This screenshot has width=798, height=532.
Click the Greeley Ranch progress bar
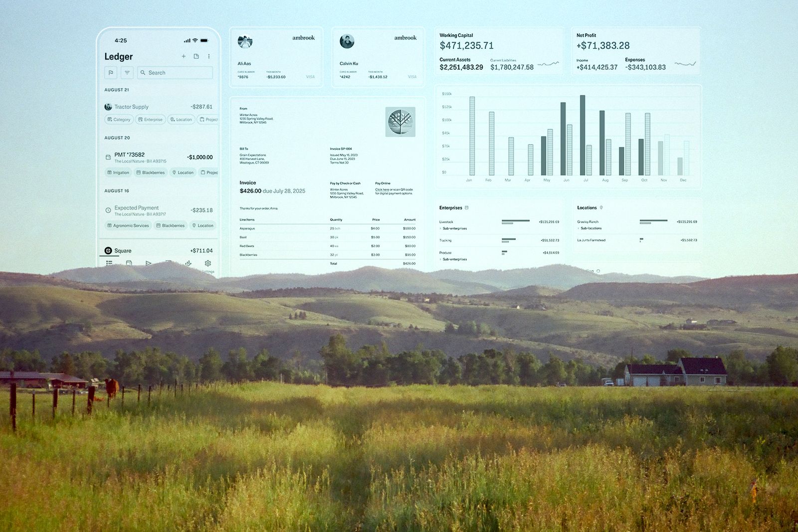[x=653, y=222]
